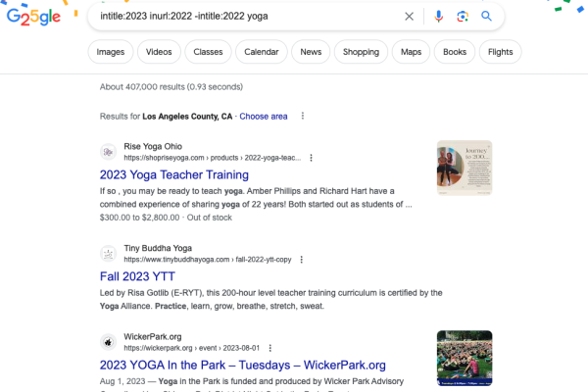
Task: Open the Fall 2023 YTT result
Action: 137,276
